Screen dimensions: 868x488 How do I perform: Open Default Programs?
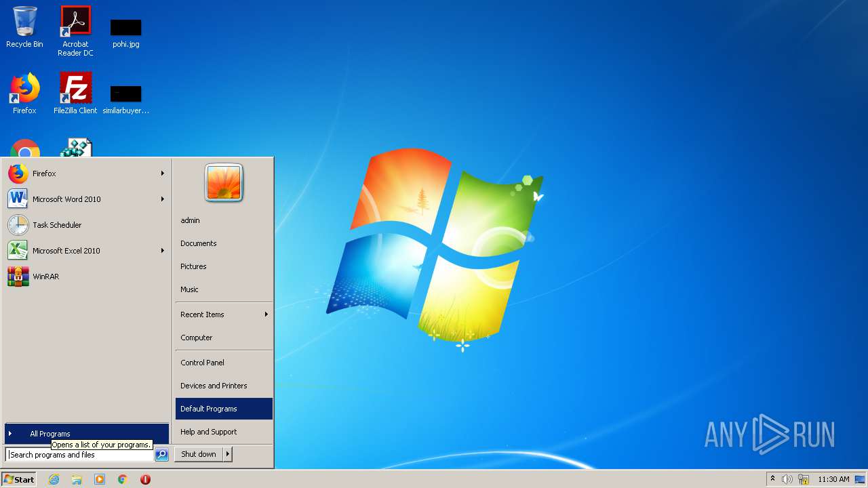(x=224, y=409)
